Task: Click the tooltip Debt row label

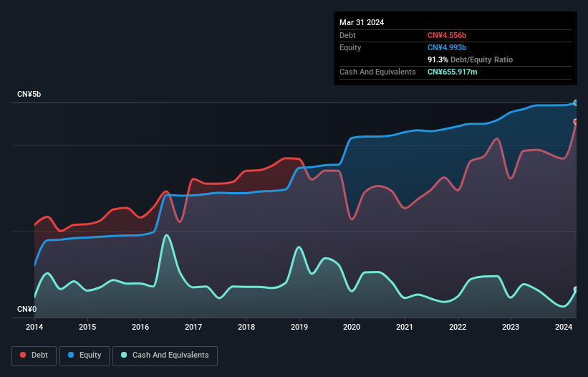Action: (x=347, y=35)
